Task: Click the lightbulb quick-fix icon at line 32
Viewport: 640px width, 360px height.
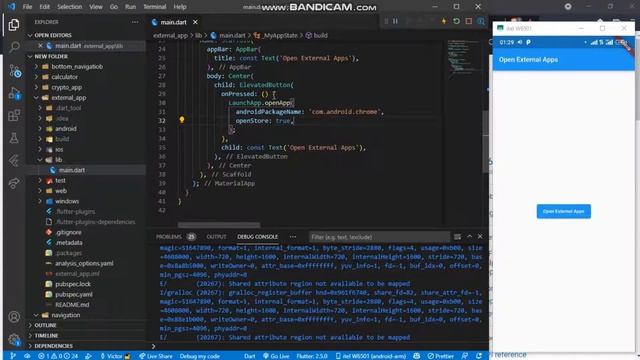Action: tap(182, 120)
